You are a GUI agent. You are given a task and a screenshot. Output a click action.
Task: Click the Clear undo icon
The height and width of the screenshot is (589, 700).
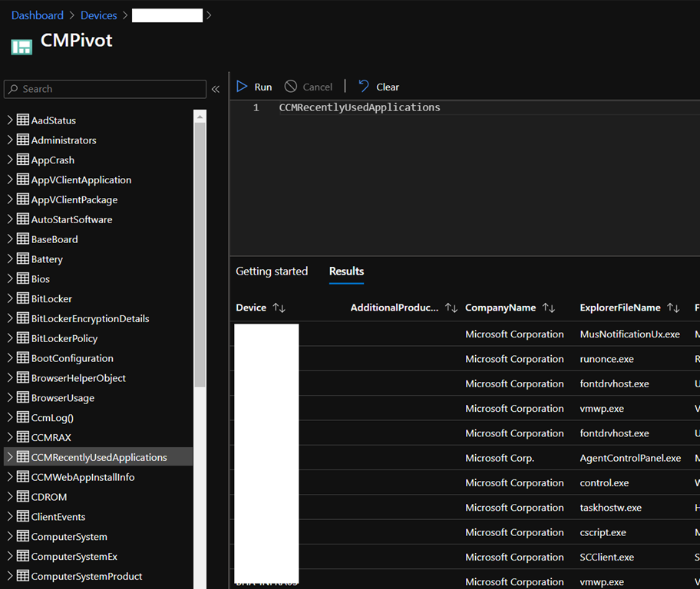tap(364, 87)
